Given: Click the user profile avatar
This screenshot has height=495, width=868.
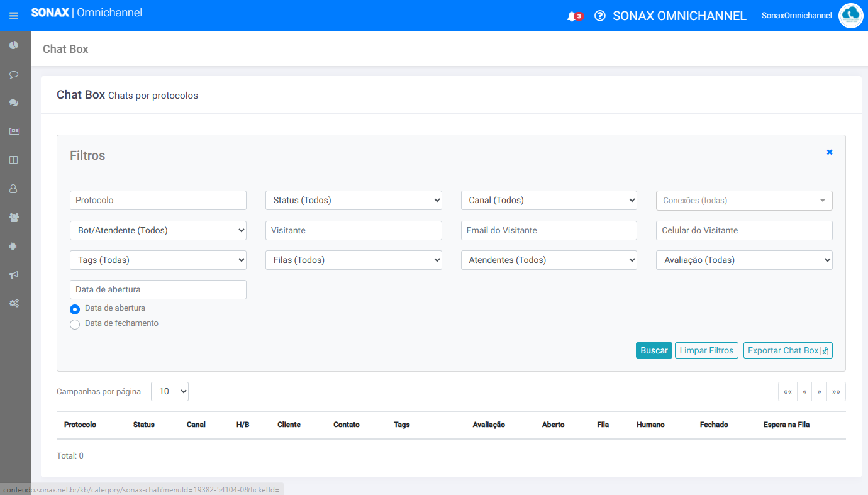Looking at the screenshot, I should (850, 16).
